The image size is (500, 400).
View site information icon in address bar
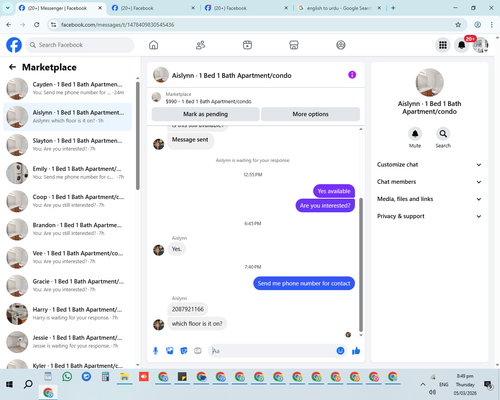point(53,25)
